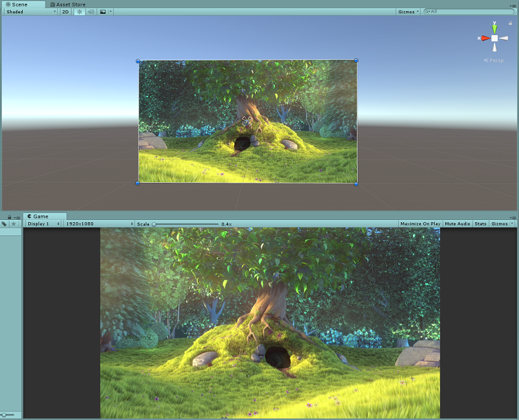Viewport: 519px width, 420px height.
Task: Toggle Stats overlay in Game view
Action: (x=481, y=224)
